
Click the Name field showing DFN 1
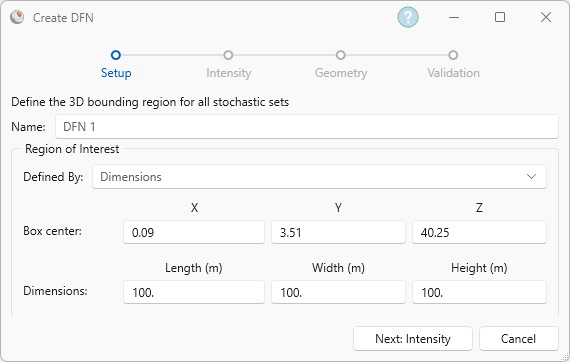click(x=307, y=126)
